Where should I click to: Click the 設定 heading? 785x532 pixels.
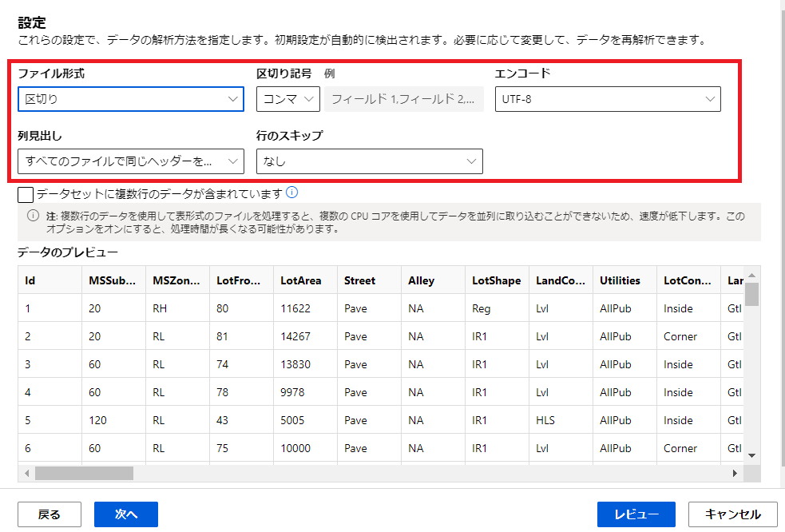click(32, 22)
